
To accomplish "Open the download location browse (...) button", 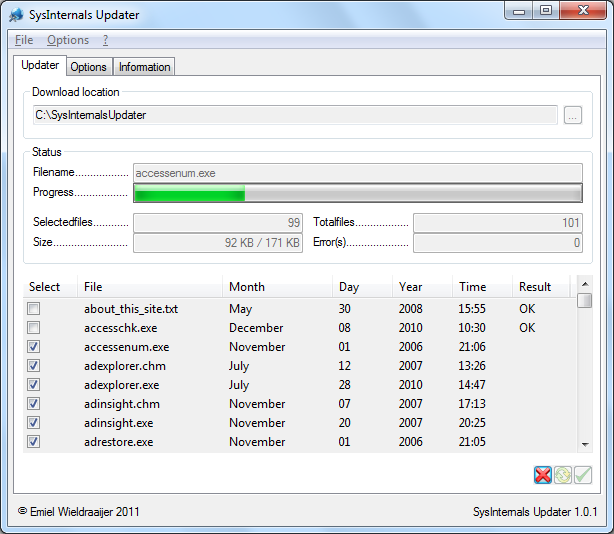I will [x=573, y=115].
